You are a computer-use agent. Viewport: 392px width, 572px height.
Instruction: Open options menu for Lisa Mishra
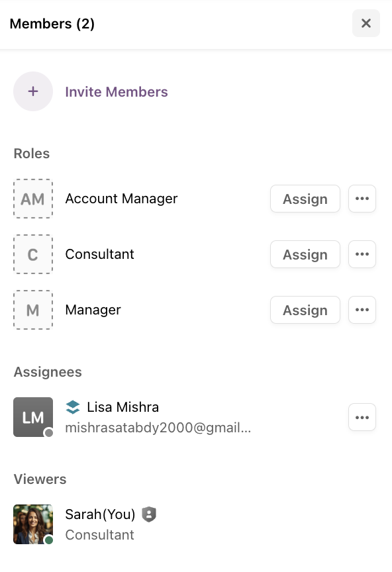362,417
